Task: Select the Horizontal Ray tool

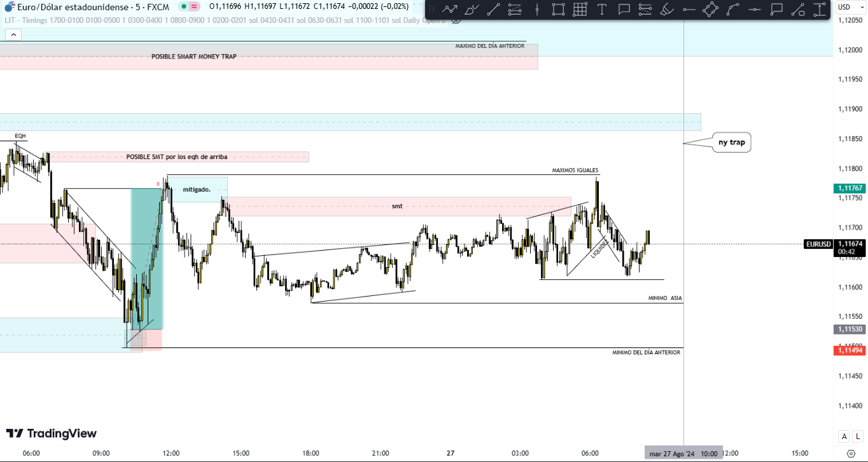Action: click(x=689, y=9)
